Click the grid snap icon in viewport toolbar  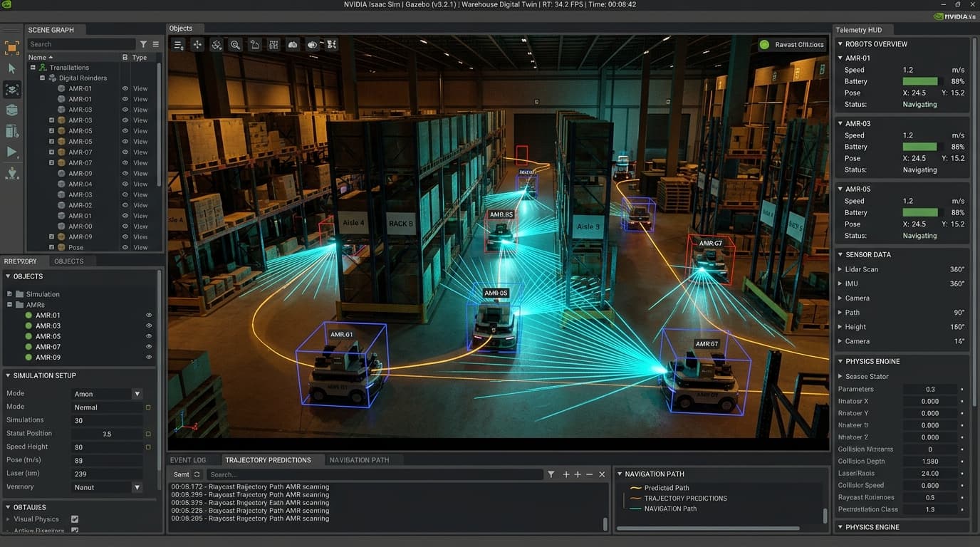click(273, 45)
